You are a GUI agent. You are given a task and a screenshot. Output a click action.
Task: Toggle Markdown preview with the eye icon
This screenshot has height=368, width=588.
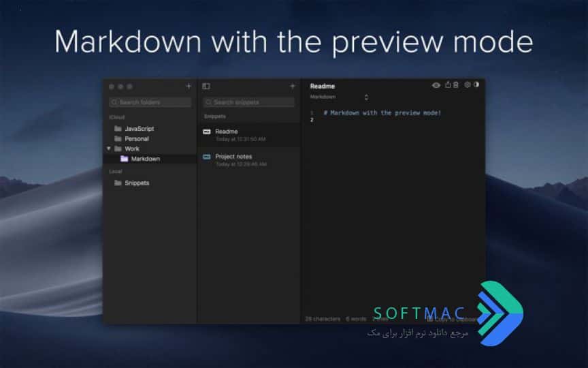436,85
